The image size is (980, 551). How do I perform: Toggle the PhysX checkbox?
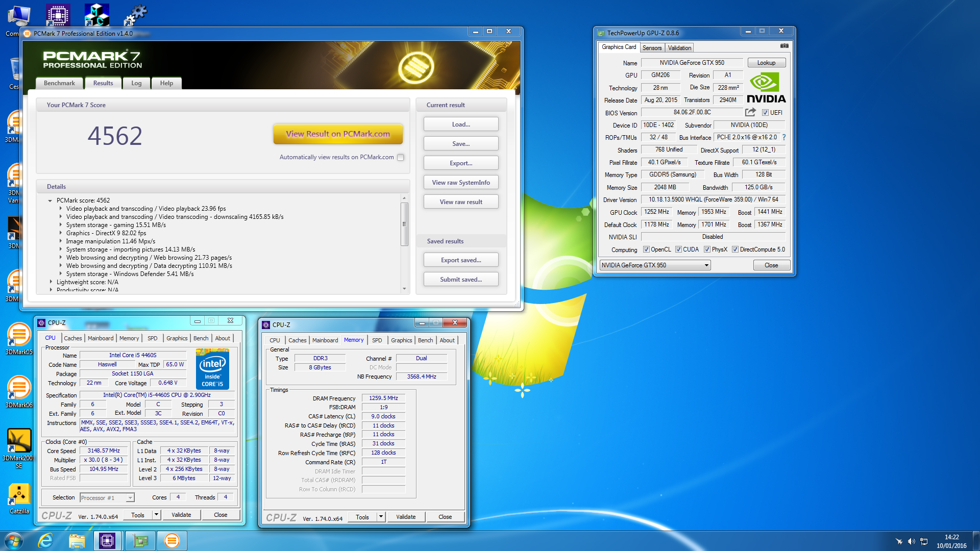pyautogui.click(x=707, y=249)
